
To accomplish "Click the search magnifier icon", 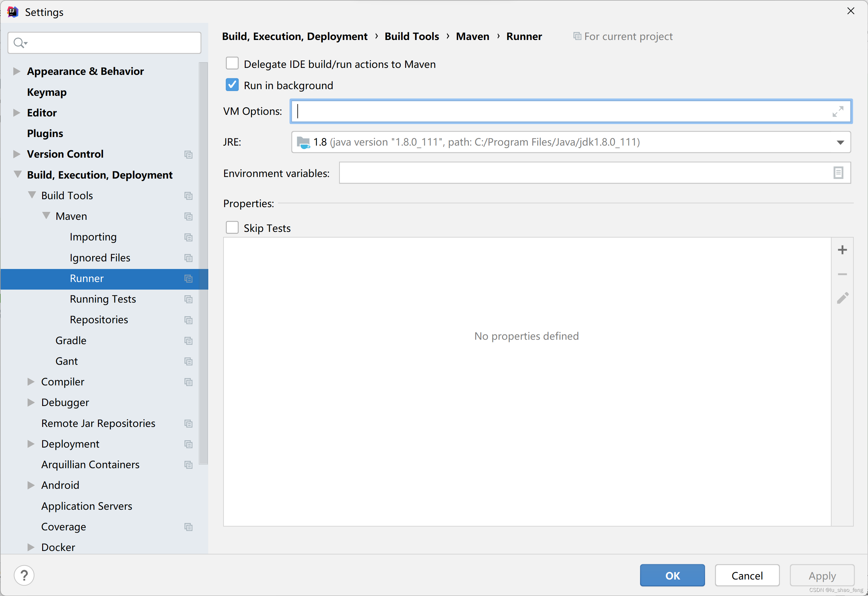I will click(x=19, y=43).
